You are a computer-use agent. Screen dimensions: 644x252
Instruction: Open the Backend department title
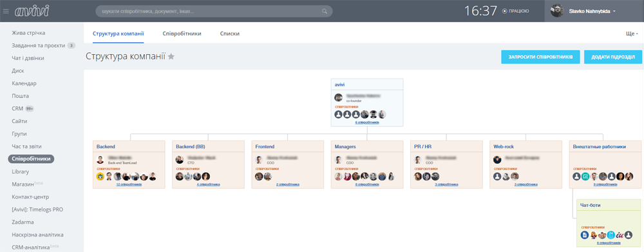click(106, 146)
